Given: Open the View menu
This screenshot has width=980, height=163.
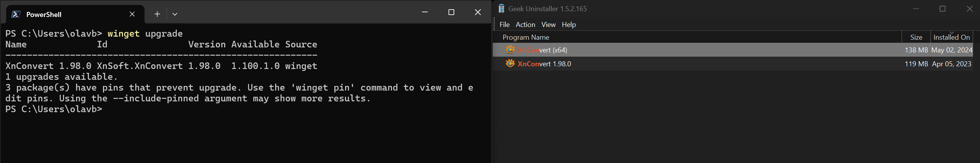Looking at the screenshot, I should 548,25.
